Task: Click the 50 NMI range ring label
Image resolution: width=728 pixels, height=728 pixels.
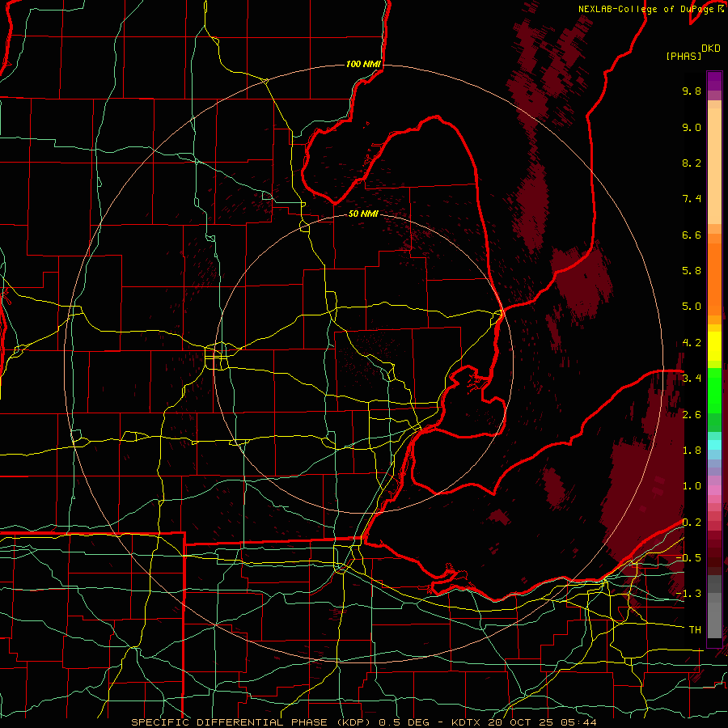Action: [363, 214]
